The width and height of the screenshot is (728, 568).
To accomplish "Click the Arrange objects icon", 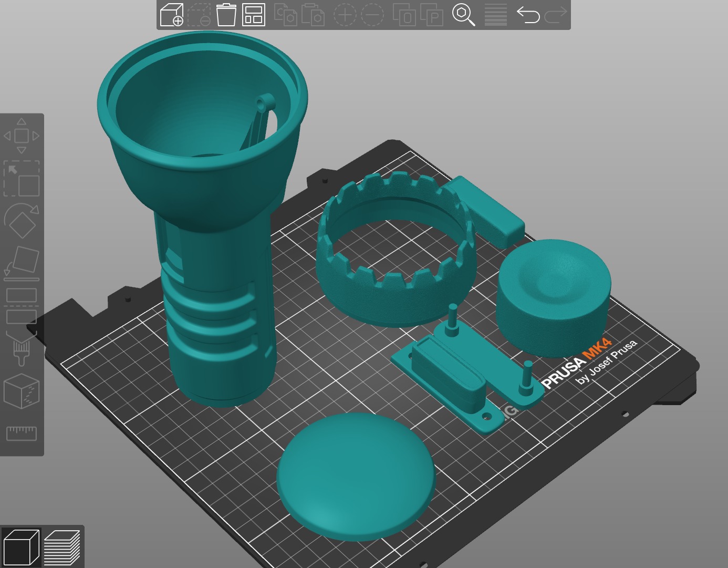I will (254, 15).
